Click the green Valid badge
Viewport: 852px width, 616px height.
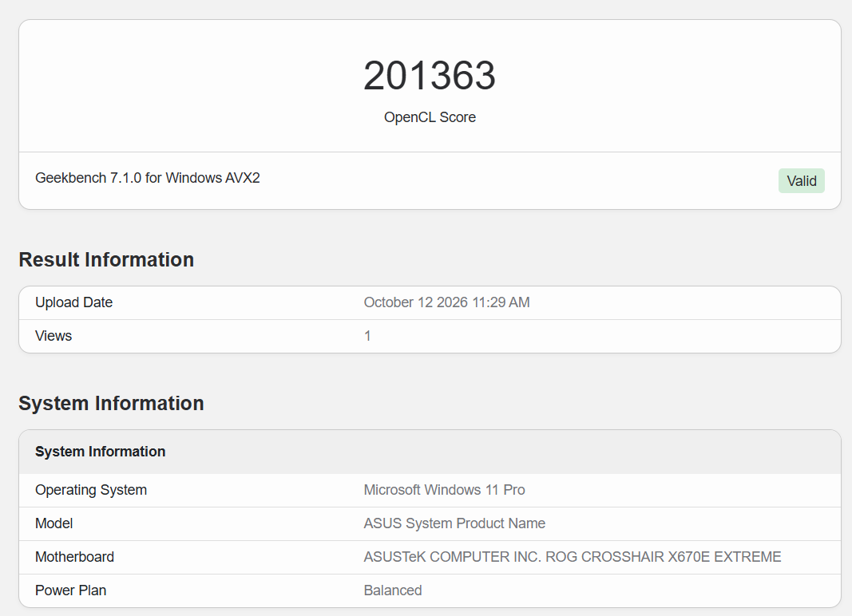(x=802, y=181)
